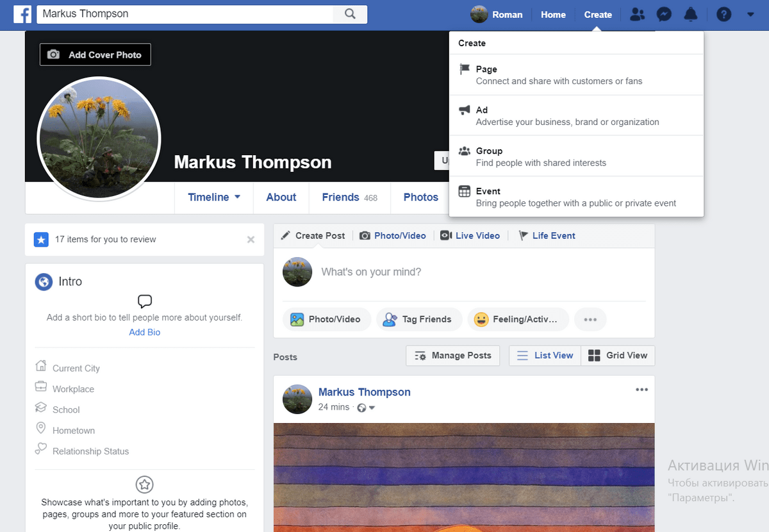The image size is (769, 532).
Task: Close the Create menu via the Create button
Action: pos(598,15)
